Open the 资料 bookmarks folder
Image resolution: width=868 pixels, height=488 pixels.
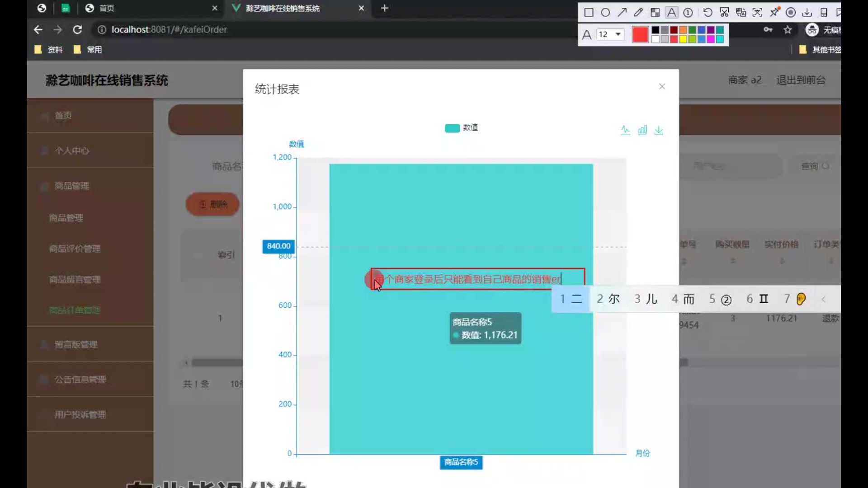pos(49,50)
